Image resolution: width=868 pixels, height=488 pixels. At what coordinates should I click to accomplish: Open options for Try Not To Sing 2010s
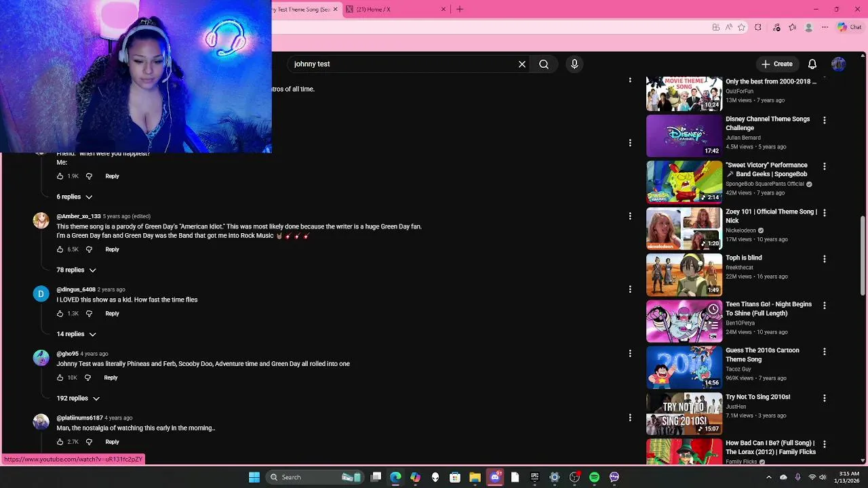[x=824, y=398]
